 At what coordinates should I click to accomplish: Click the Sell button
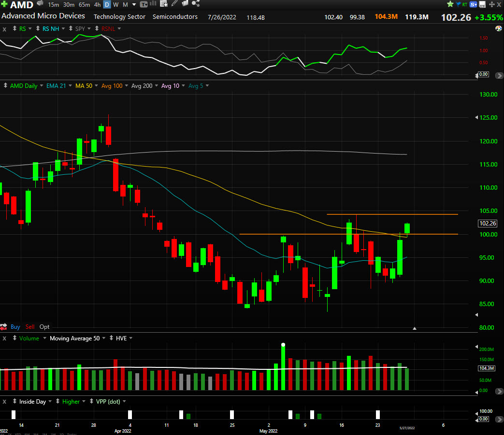tap(30, 327)
